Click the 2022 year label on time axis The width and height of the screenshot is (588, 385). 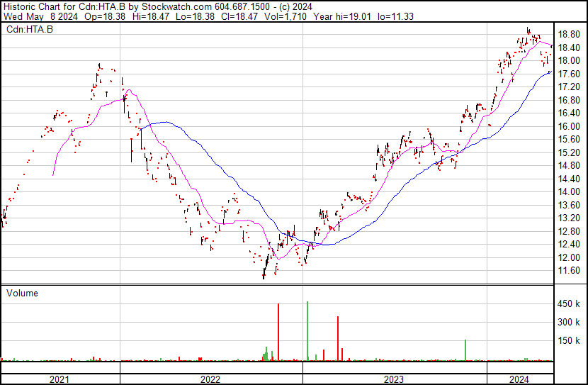[x=210, y=379]
